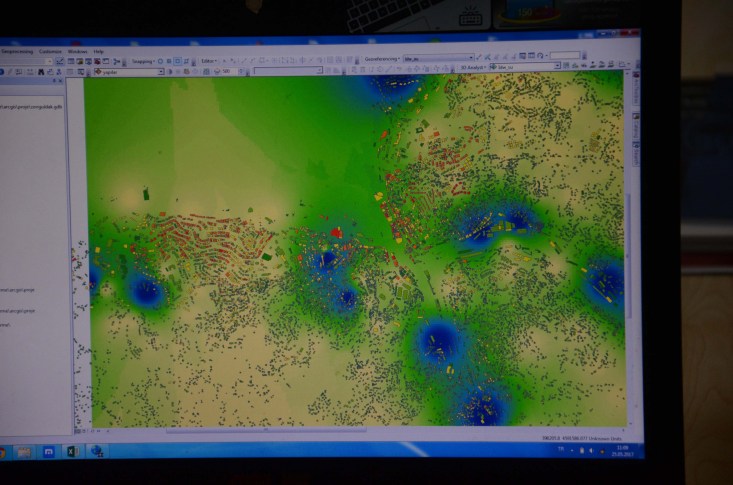Click the Georeferencing toolbar menu button
This screenshot has height=485, width=733.
(382, 58)
